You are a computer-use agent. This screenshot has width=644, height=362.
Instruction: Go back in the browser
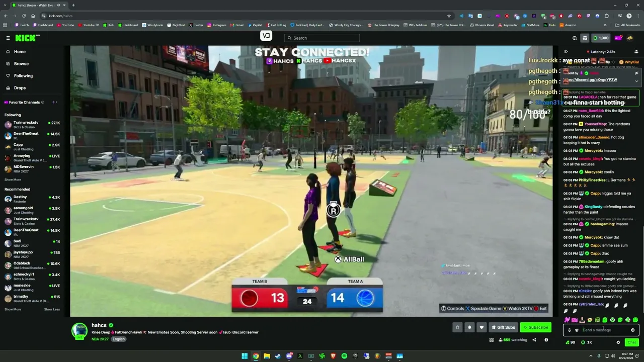point(6,16)
